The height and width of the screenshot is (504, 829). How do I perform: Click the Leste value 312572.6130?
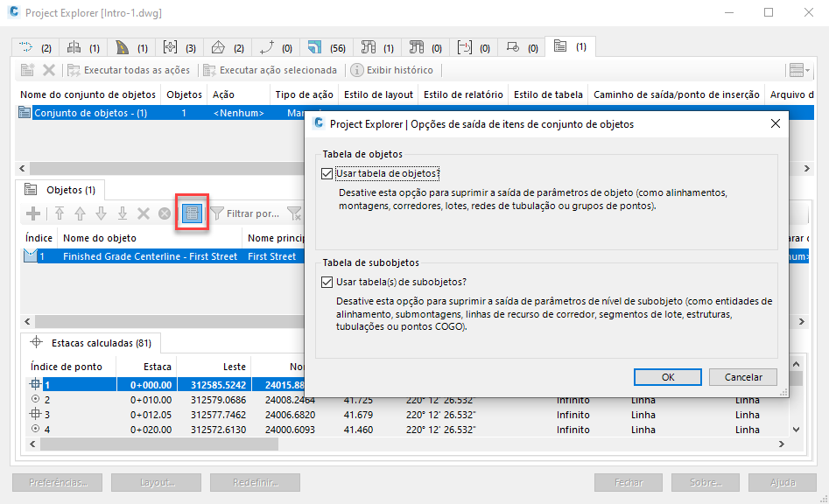218,430
